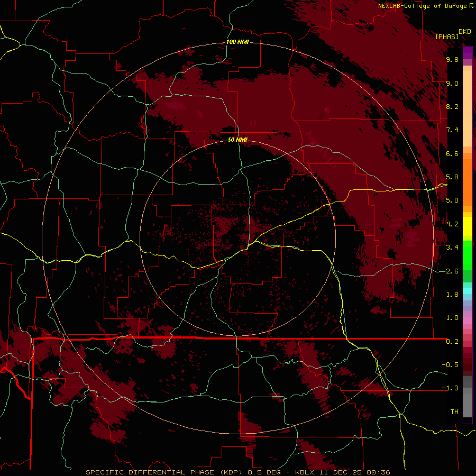
Task: Pick the pink segment of the color bar
Action: [467, 321]
